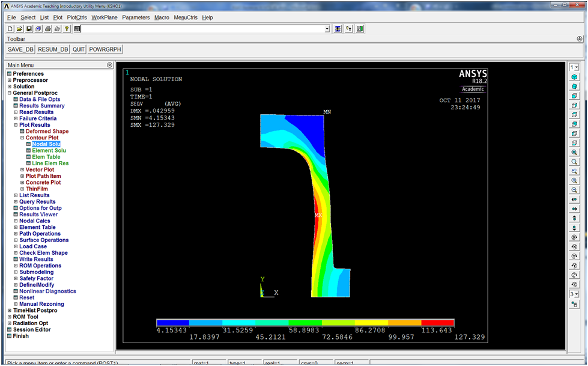The width and height of the screenshot is (588, 366).
Task: Click Dynamic Model Mode icon below rate box
Action: point(575,304)
